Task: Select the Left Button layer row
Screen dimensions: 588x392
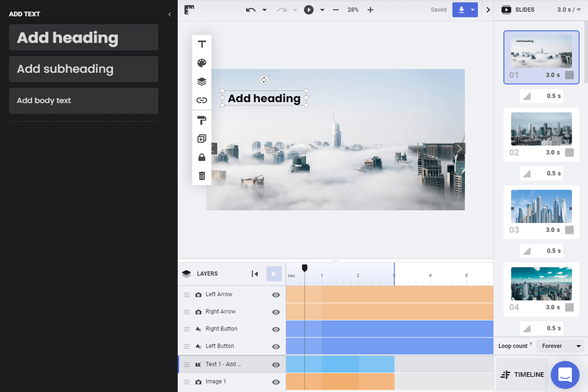Action: [232, 347]
